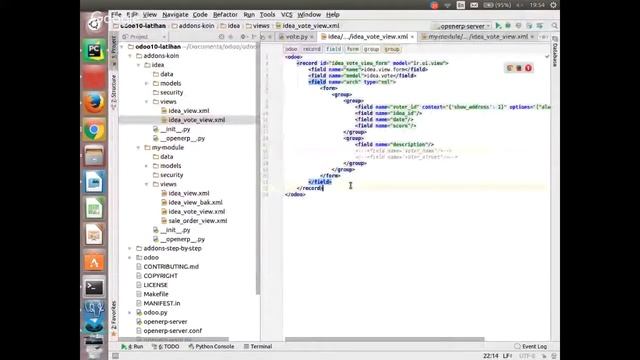Open the View menu

click(149, 15)
